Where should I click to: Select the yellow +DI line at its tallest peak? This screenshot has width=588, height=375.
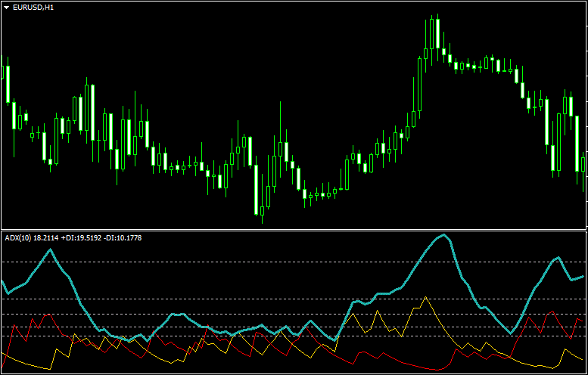(425, 298)
